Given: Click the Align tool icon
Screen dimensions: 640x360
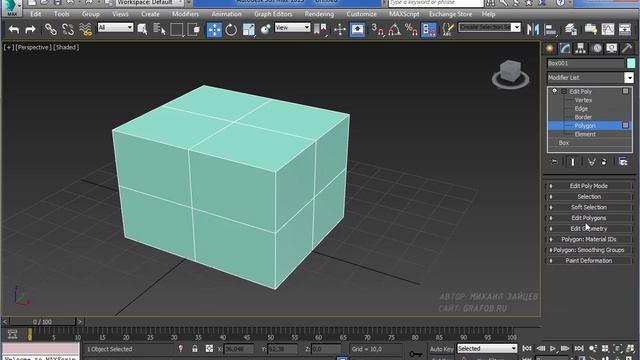Looking at the screenshot, I should (x=551, y=29).
